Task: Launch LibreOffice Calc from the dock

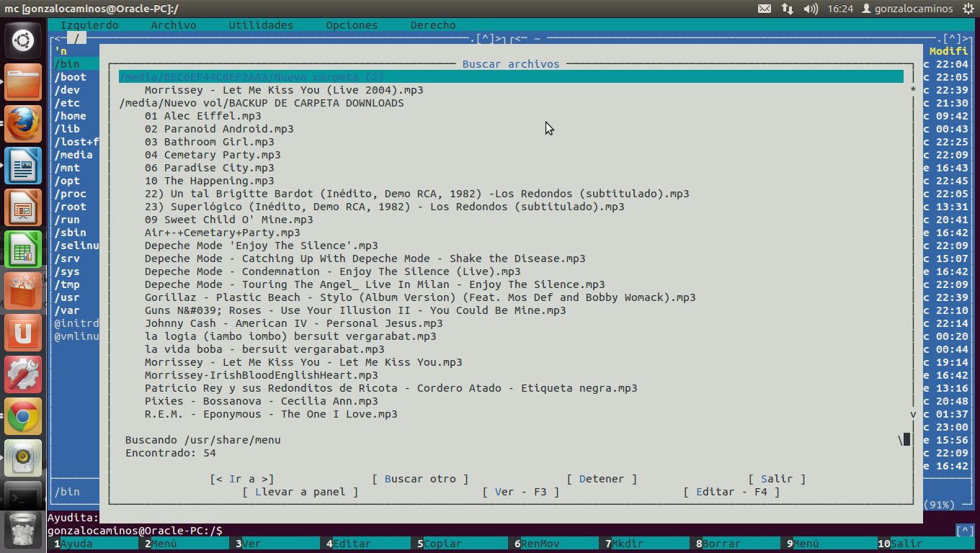Action: (x=23, y=250)
